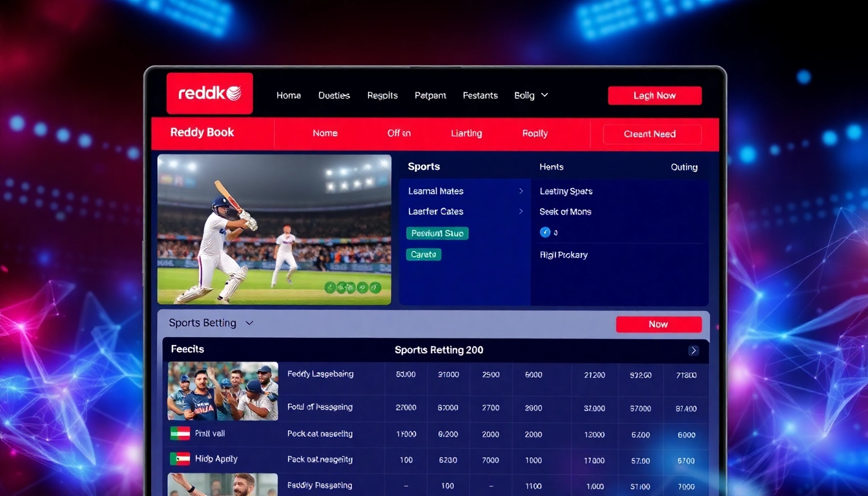Click 6000 in Feddy Lasgebaing row

click(533, 375)
